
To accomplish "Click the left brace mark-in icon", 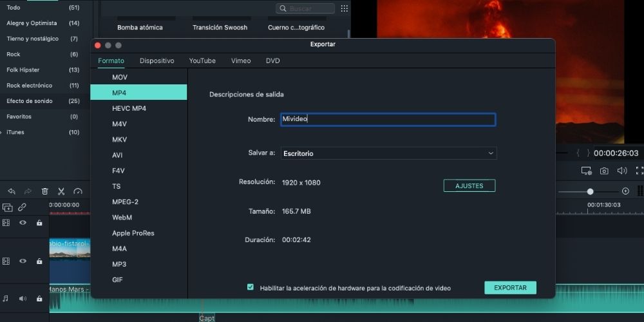I will pyautogui.click(x=578, y=153).
